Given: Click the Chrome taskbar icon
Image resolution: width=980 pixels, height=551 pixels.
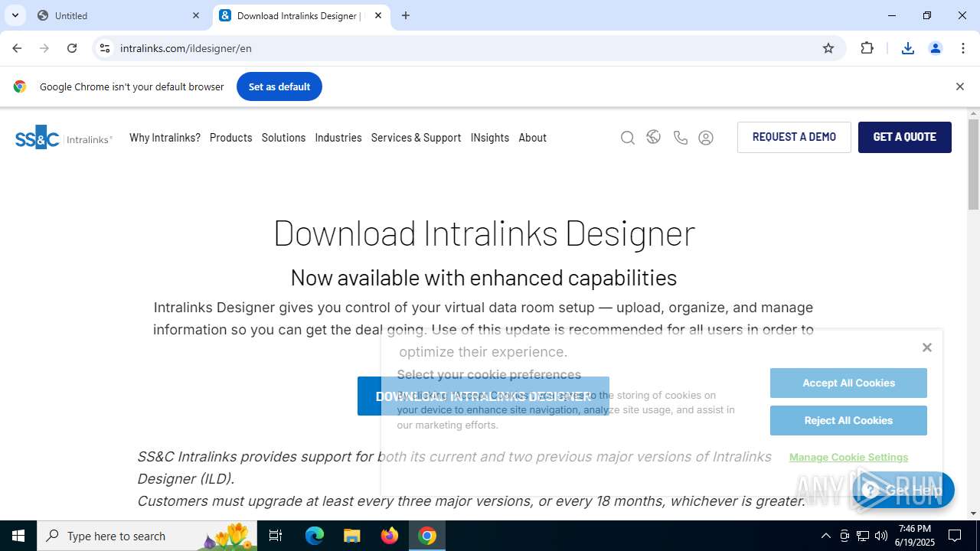Looking at the screenshot, I should click(427, 536).
